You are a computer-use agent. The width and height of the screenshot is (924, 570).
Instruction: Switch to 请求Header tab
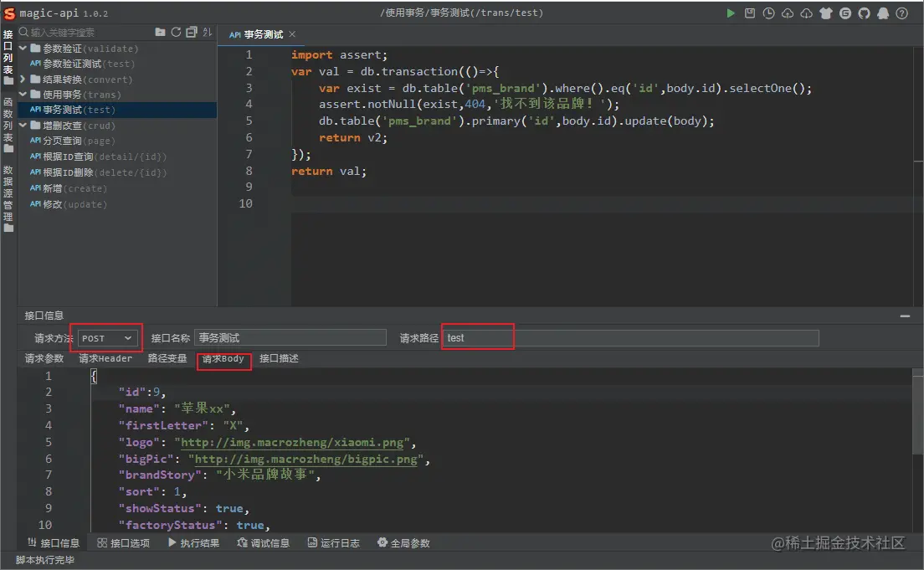(105, 358)
